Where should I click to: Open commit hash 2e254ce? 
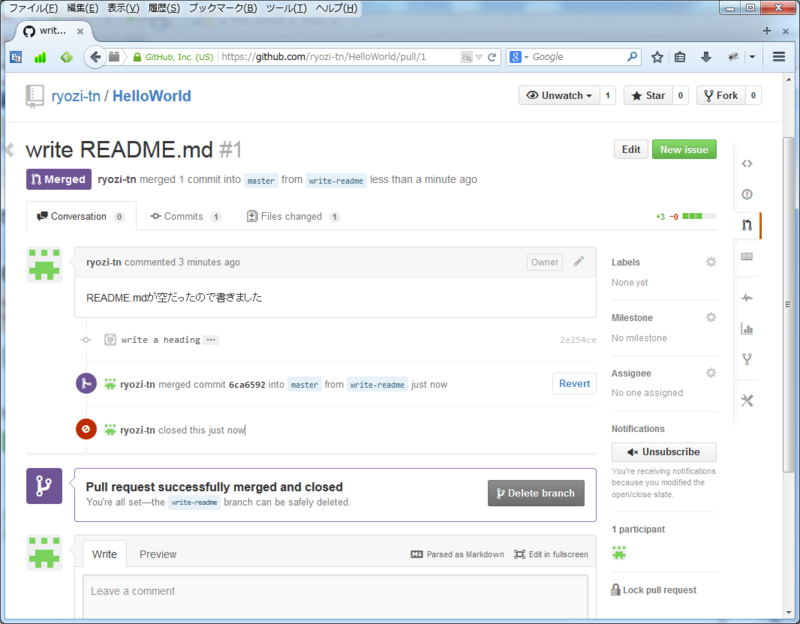pyautogui.click(x=578, y=340)
